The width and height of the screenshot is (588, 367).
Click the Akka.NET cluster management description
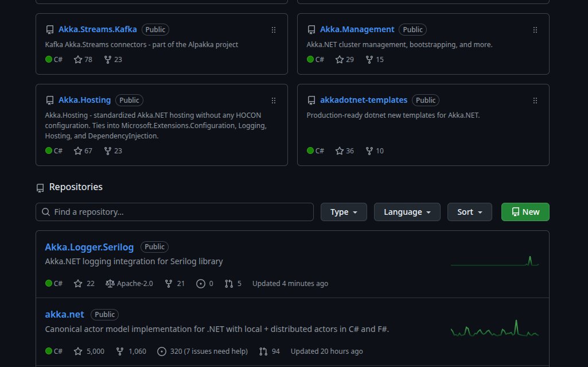(399, 44)
